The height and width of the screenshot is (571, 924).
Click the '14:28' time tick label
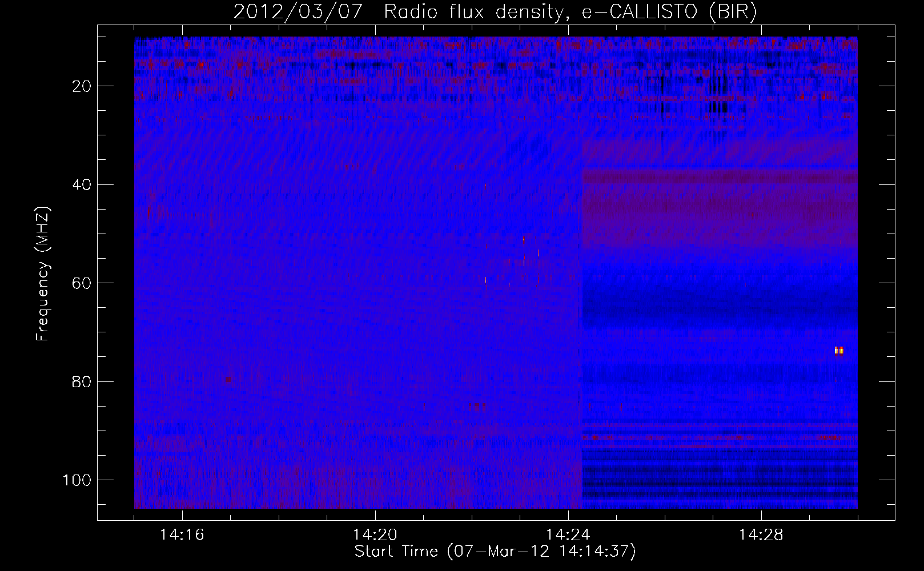click(761, 535)
